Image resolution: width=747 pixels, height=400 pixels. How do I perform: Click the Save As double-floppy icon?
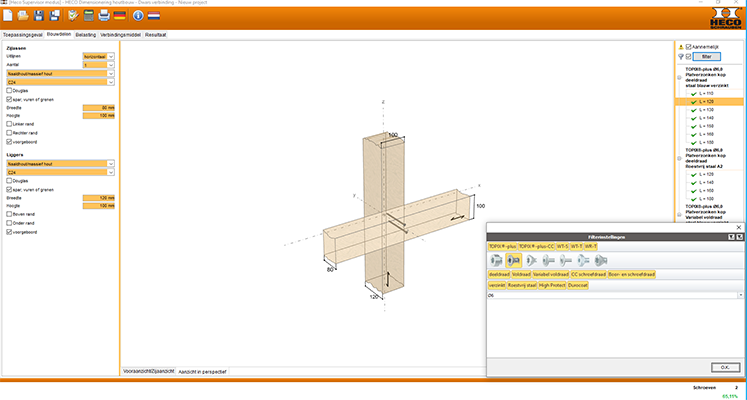pyautogui.click(x=55, y=16)
